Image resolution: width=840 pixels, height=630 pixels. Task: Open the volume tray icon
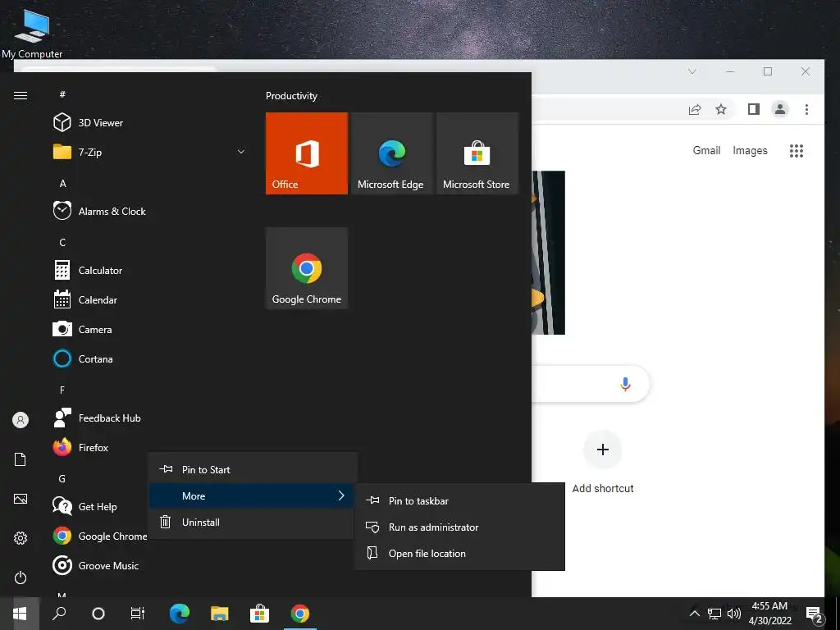pos(734,614)
